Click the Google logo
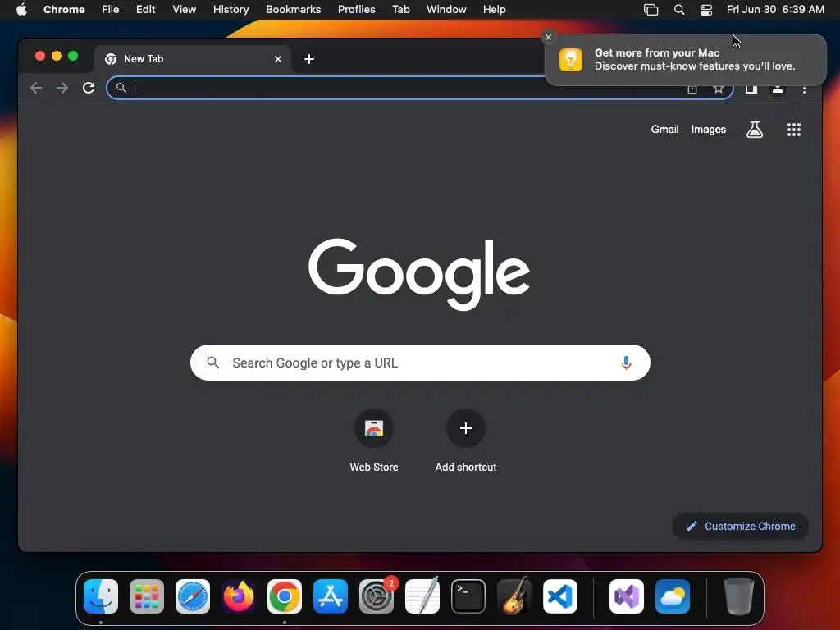This screenshot has height=630, width=840. pos(419,274)
